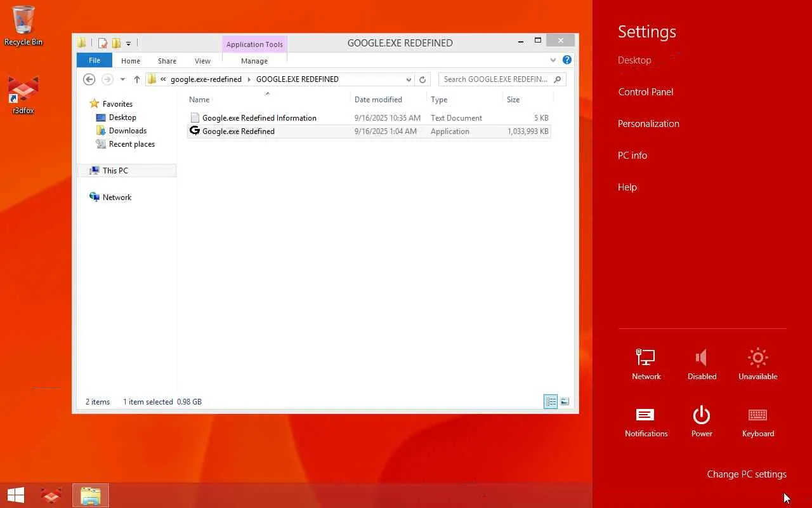Show hidden breadcrumb parents via double chevron

[x=163, y=79]
